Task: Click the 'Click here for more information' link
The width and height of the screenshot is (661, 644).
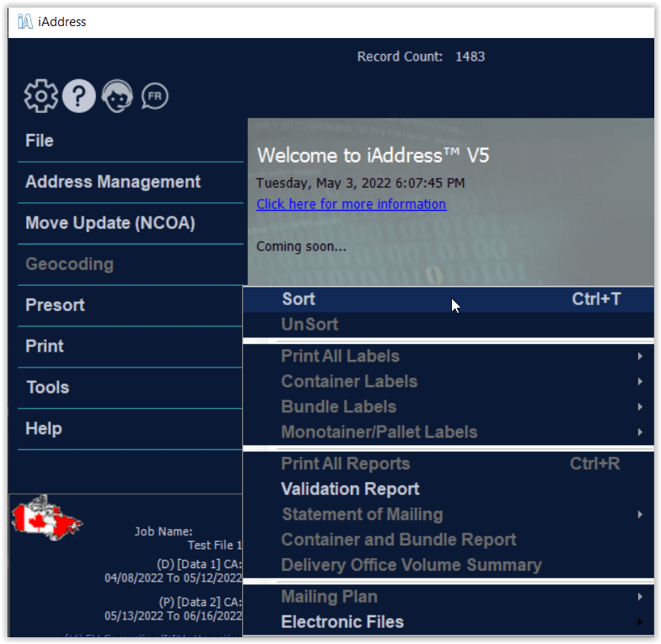Action: point(351,204)
